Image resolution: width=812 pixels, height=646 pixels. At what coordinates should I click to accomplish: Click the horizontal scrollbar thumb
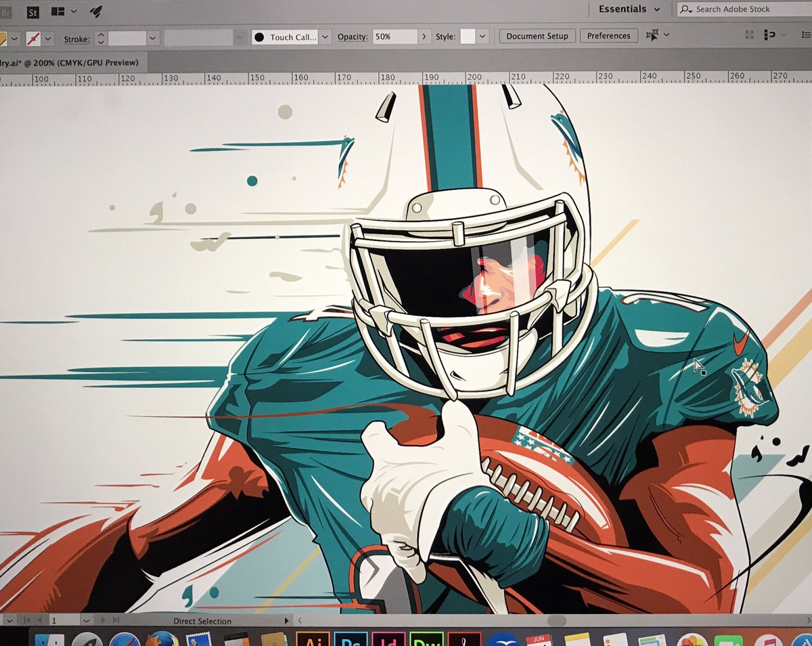pos(556,620)
